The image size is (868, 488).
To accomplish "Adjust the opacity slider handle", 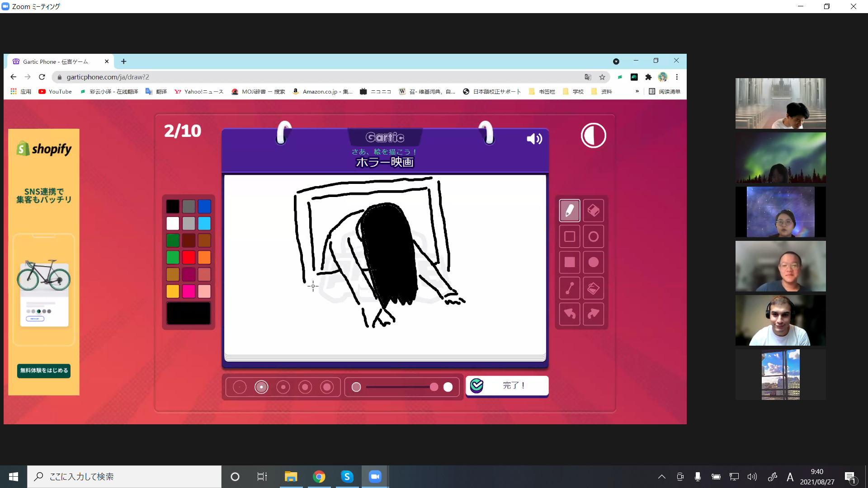I will (434, 387).
